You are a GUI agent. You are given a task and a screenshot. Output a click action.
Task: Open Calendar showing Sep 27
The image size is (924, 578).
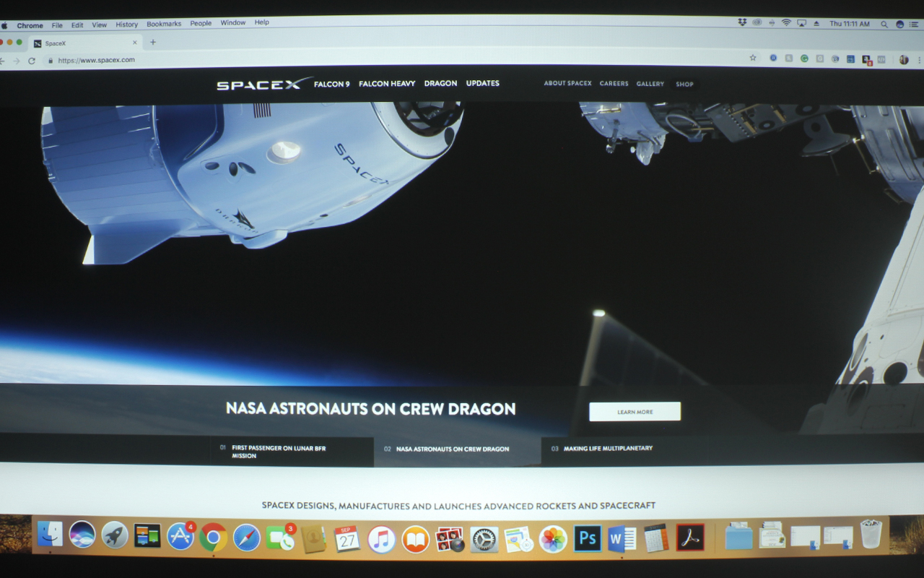[347, 539]
